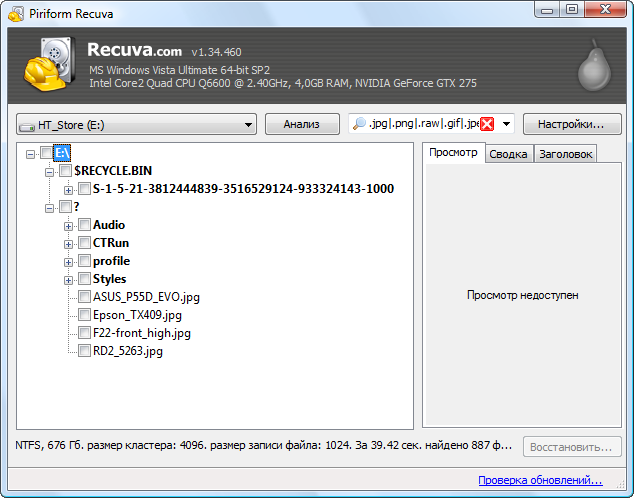Collapse the $RECYCLE.BIN node
634x498 pixels.
coord(49,172)
